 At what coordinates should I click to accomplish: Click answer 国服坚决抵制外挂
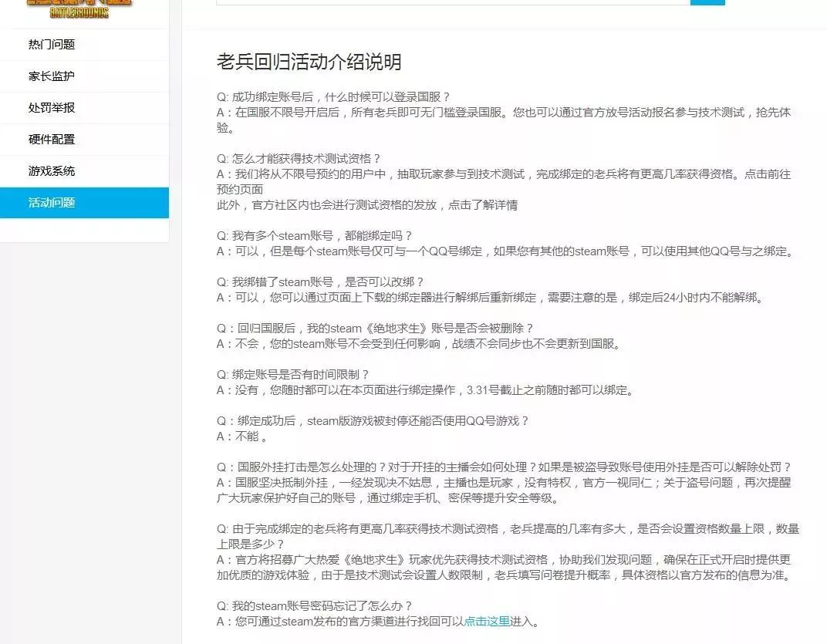(x=504, y=491)
